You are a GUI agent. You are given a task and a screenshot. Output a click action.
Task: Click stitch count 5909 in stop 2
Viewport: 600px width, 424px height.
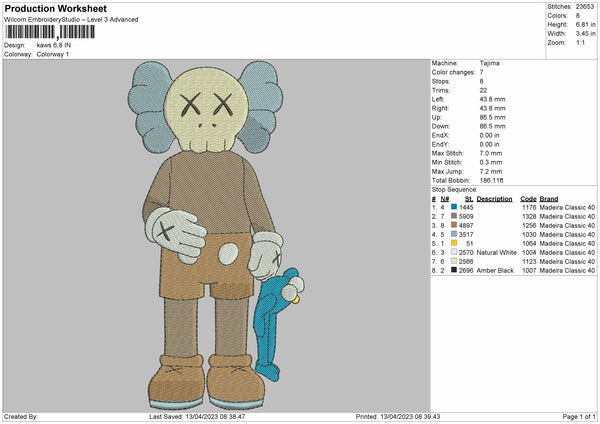pos(466,216)
